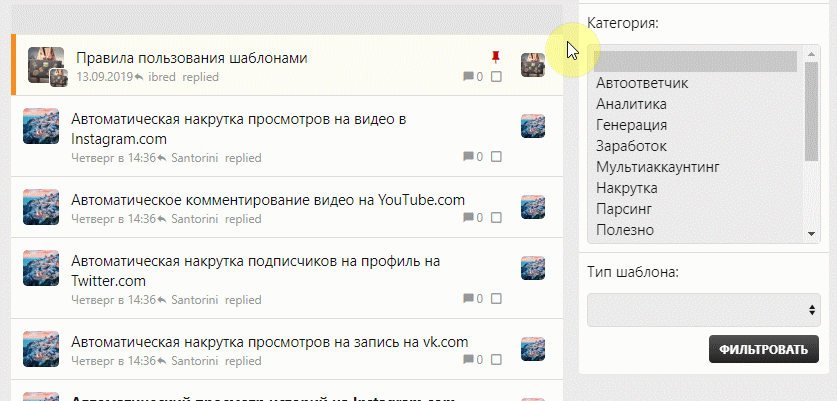Open thread Правила пользования шаблонами
The width and height of the screenshot is (837, 401).
[x=192, y=58]
